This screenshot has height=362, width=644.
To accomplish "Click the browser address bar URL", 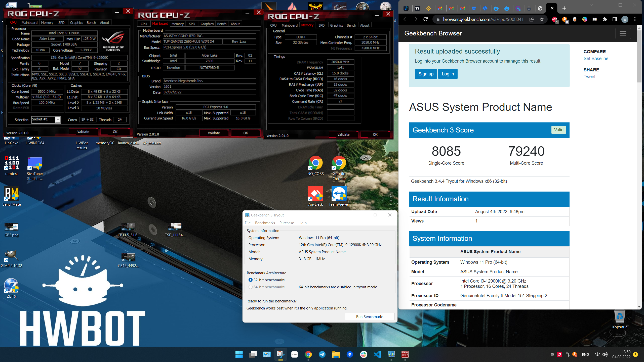I will (483, 19).
